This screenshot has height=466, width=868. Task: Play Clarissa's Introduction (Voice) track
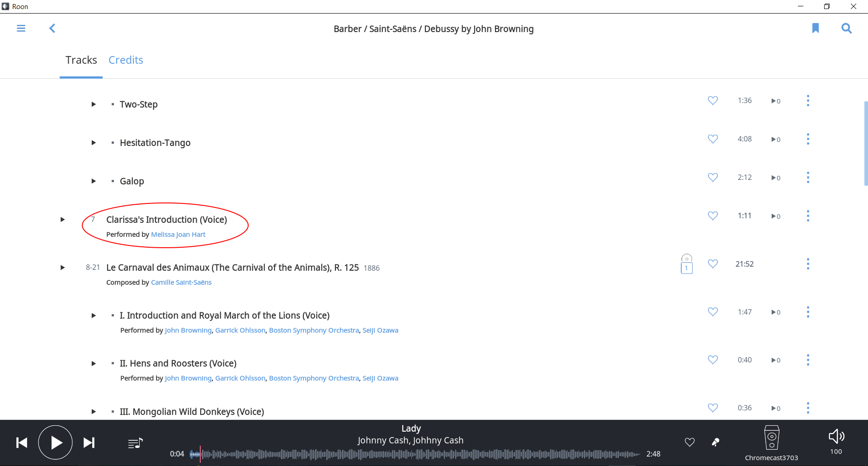(x=63, y=220)
